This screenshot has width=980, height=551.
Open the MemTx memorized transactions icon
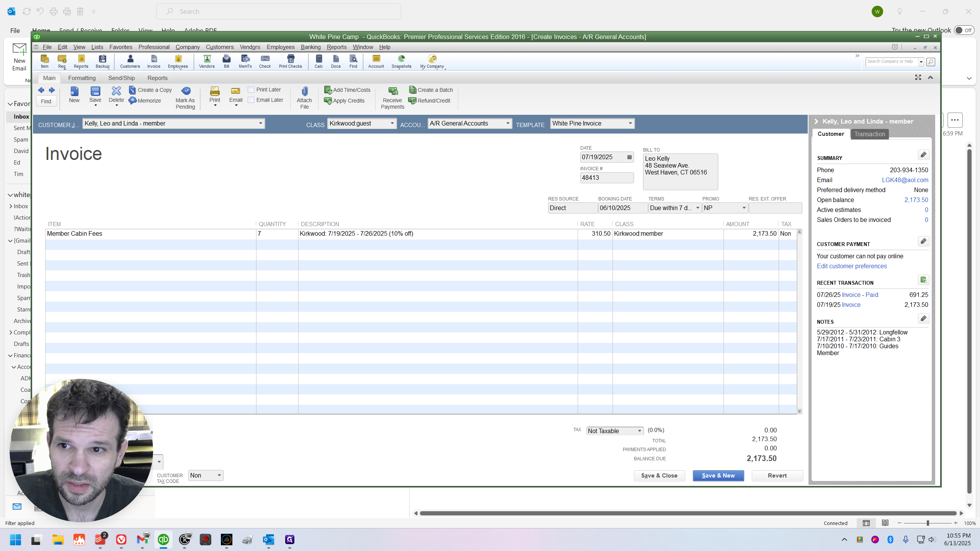(245, 61)
